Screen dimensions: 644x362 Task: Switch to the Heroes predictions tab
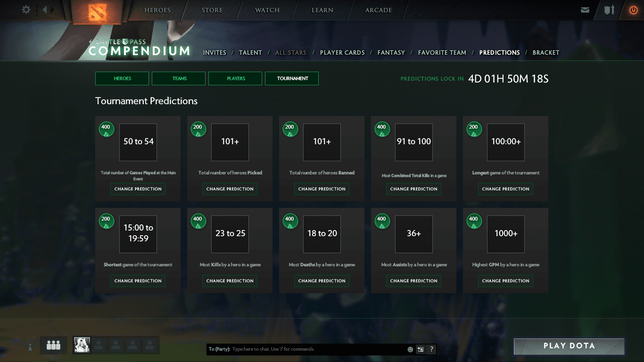122,78
